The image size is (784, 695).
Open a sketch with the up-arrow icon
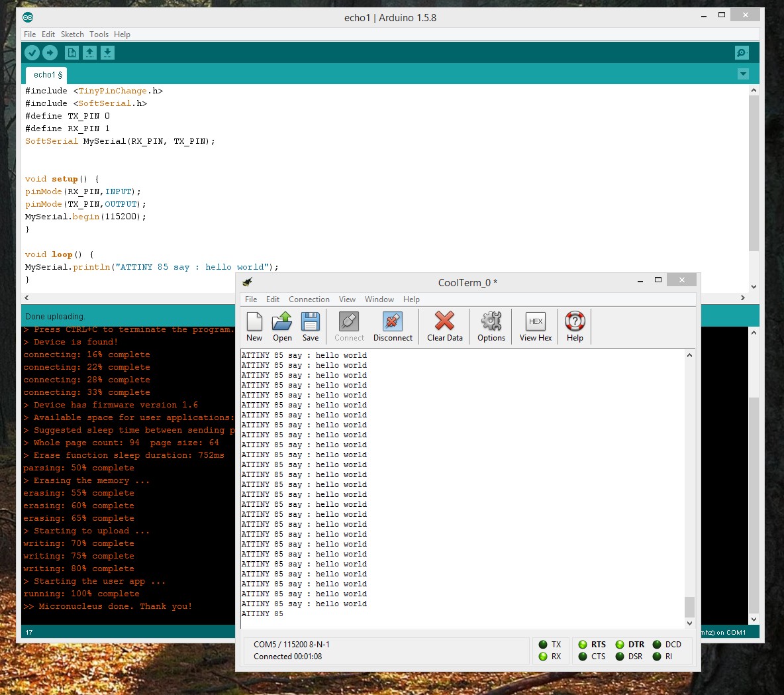[89, 52]
